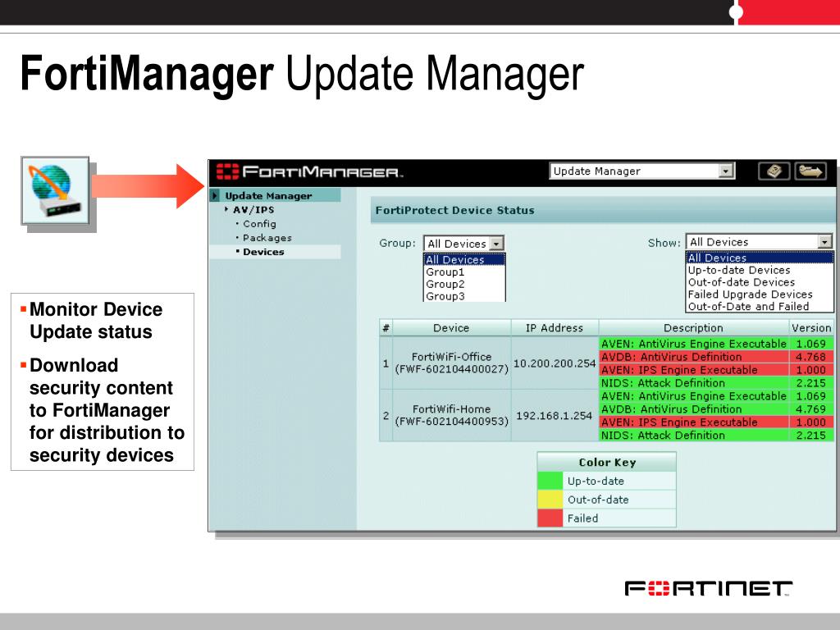Choose Group3 in the Group list
Screen dimensions: 840x630
[x=464, y=295]
